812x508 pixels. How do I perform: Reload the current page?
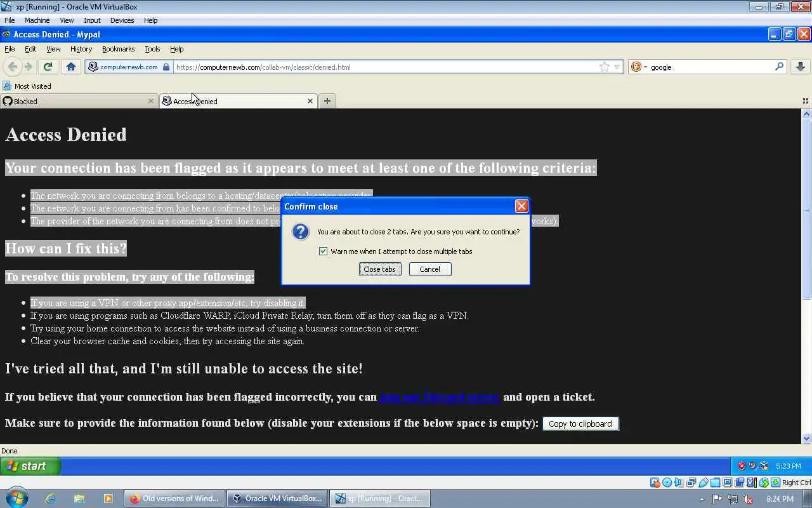(48, 67)
